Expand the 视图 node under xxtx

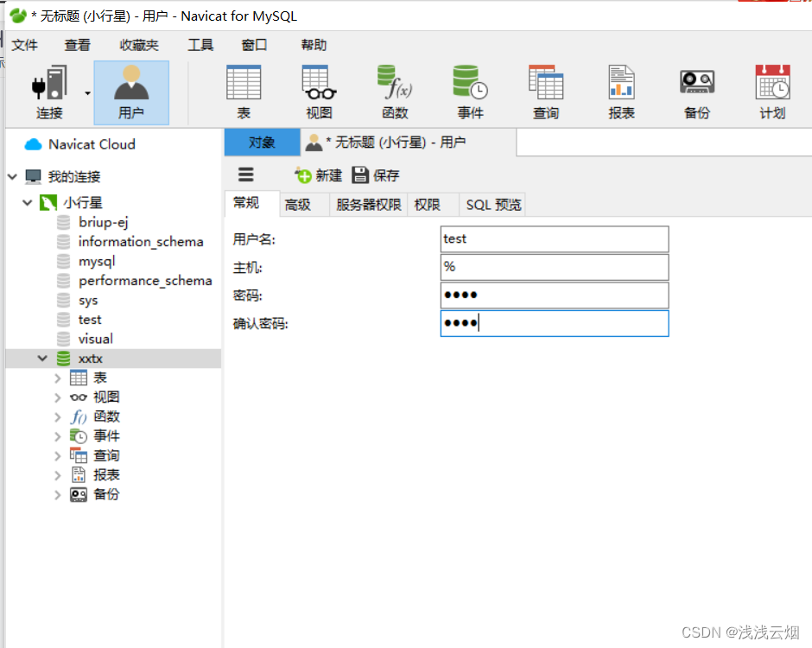click(58, 397)
